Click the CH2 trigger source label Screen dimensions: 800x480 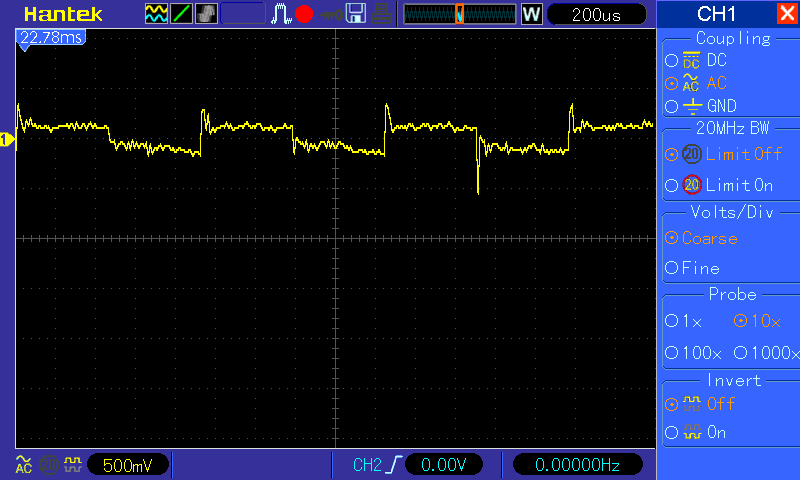coord(367,465)
